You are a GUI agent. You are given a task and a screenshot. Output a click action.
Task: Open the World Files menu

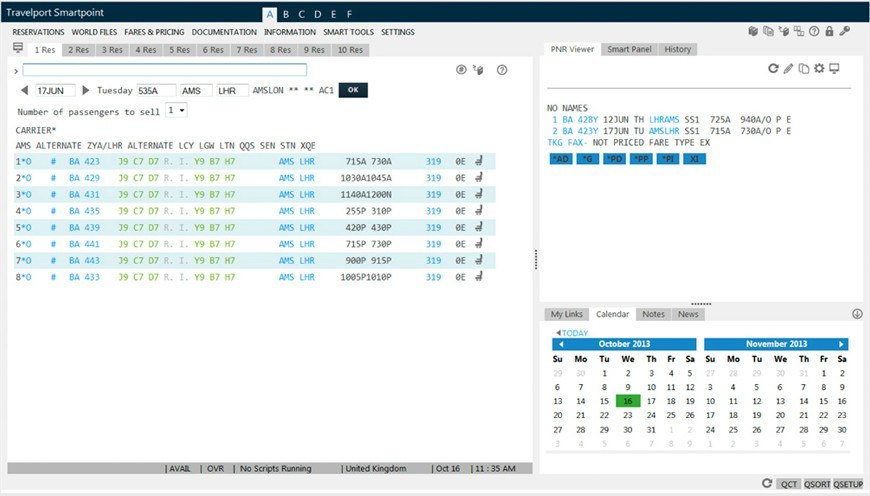[x=94, y=32]
